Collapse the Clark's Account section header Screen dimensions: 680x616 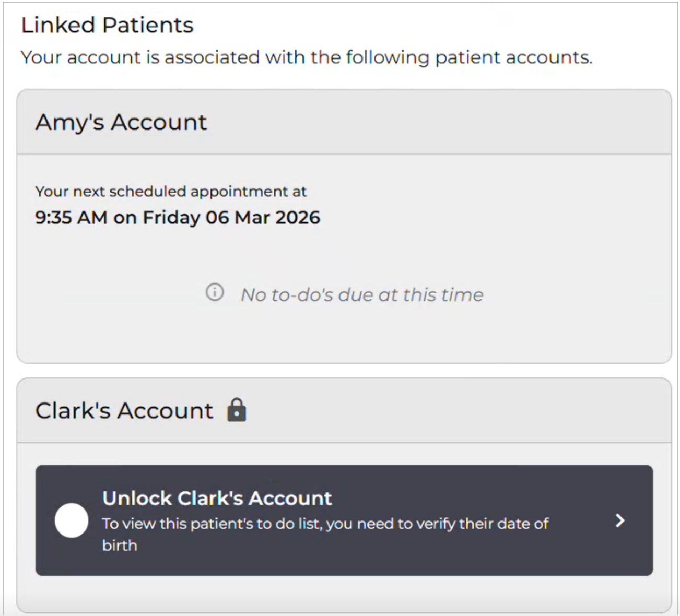pyautogui.click(x=124, y=410)
